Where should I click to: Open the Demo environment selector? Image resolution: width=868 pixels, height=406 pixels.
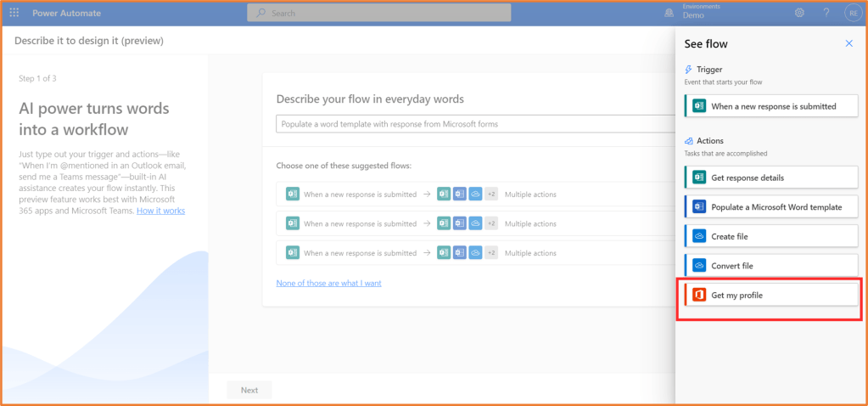pyautogui.click(x=694, y=16)
